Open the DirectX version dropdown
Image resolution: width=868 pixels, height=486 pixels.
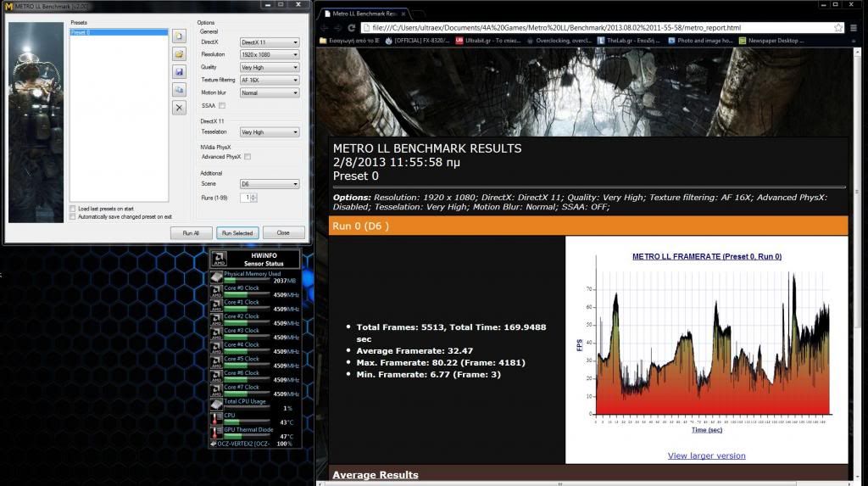coord(270,42)
